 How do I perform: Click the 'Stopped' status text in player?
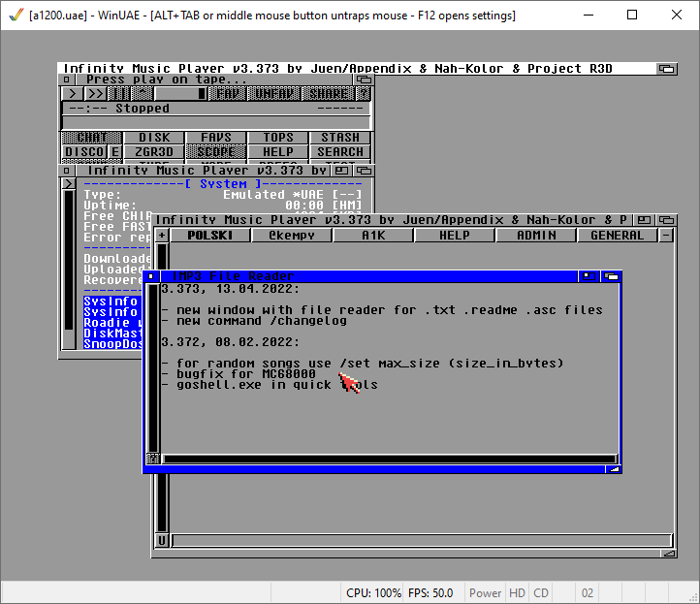pos(143,108)
